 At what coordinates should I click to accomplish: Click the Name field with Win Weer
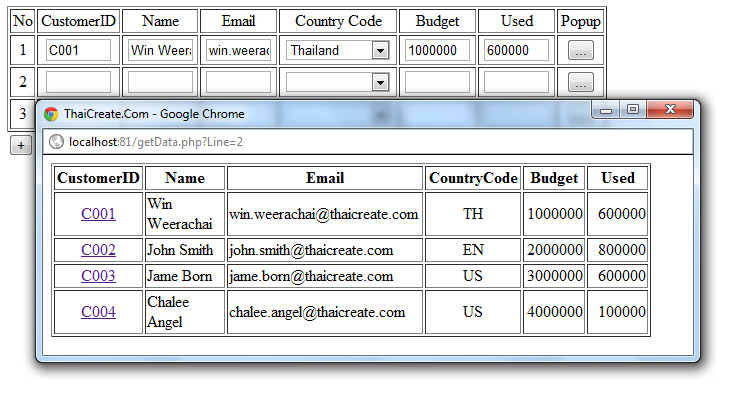tap(160, 50)
